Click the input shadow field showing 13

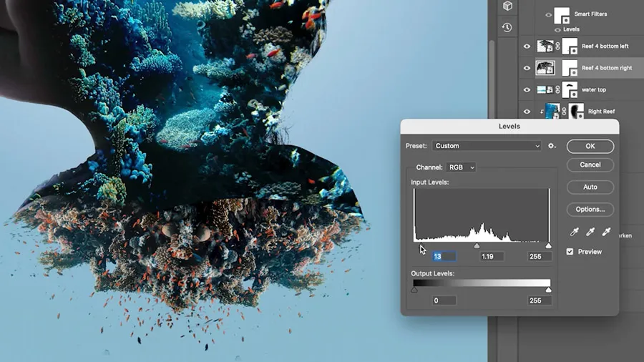[444, 257]
